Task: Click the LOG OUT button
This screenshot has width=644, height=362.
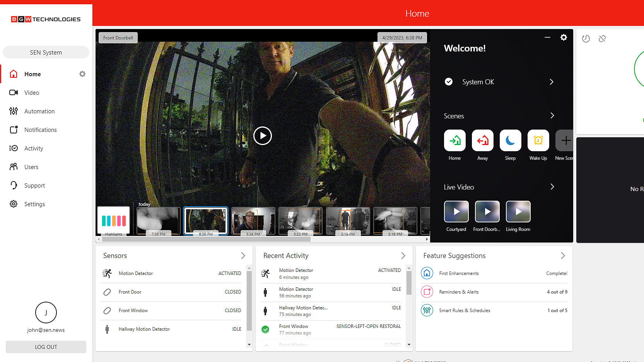Action: point(46,347)
